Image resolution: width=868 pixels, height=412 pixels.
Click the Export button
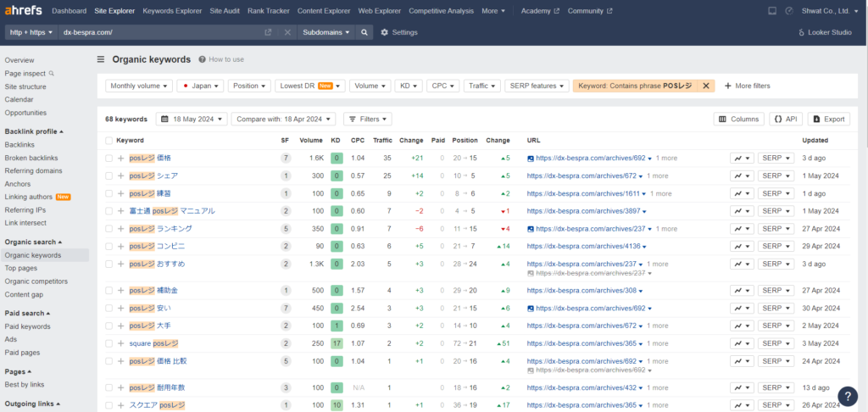828,120
